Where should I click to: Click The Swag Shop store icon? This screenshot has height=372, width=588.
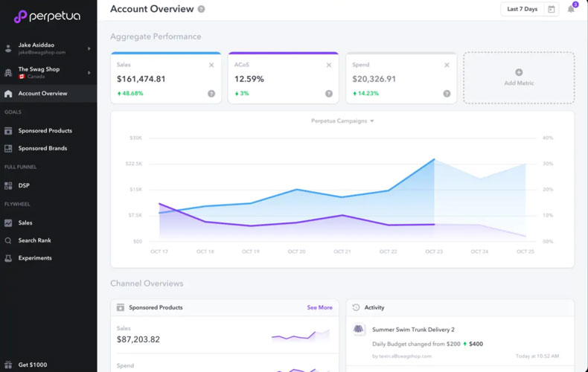click(8, 73)
